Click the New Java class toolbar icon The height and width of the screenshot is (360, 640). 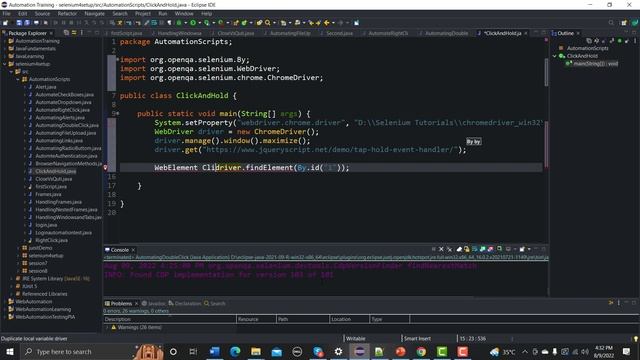pos(244,23)
